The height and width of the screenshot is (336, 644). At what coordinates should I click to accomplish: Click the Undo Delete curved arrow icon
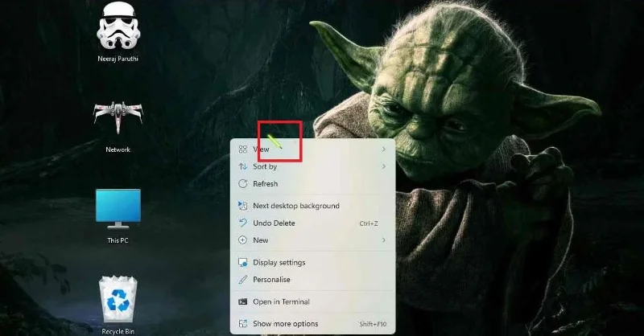tap(243, 223)
